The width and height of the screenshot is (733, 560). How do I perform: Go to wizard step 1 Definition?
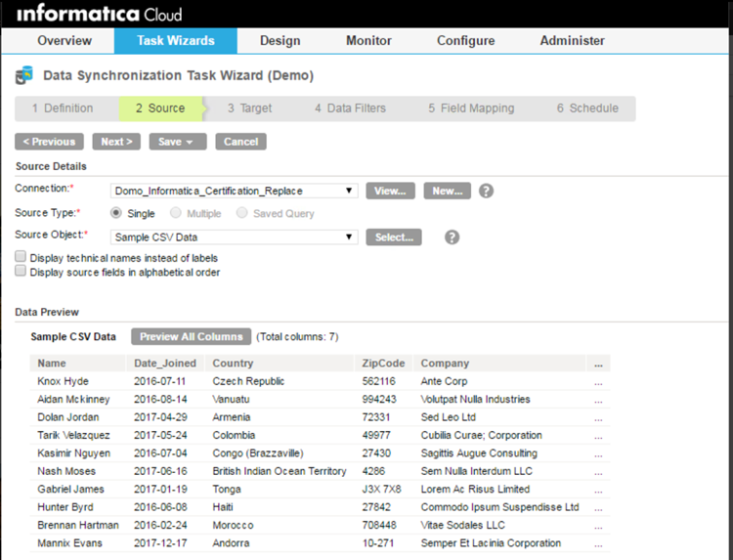click(63, 108)
